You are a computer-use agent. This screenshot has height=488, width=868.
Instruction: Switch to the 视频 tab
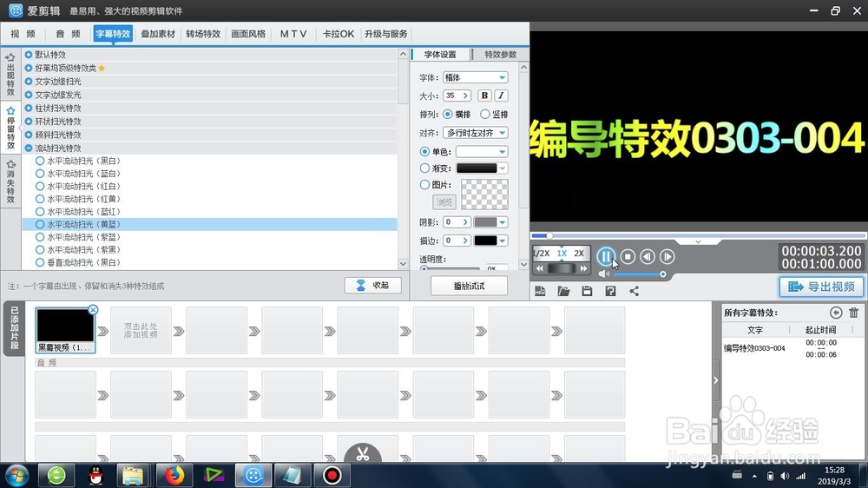coord(23,34)
